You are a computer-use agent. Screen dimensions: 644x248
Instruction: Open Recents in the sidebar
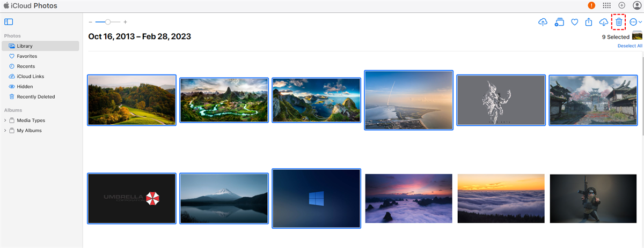pyautogui.click(x=41, y=66)
